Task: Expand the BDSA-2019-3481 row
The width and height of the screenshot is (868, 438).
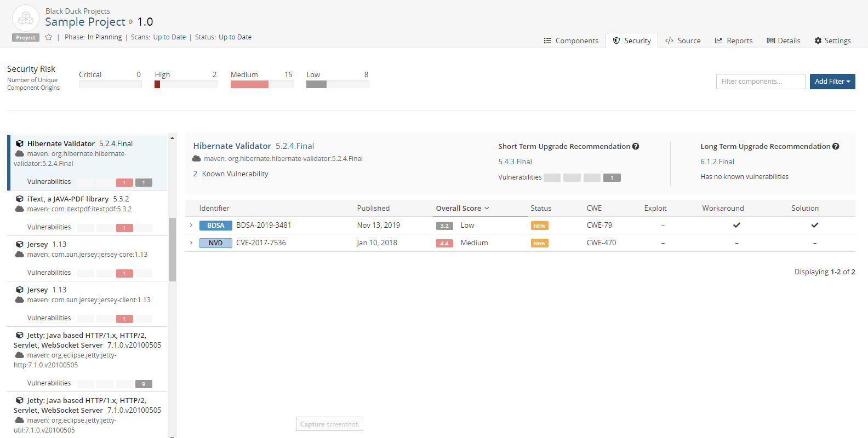Action: [x=191, y=225]
